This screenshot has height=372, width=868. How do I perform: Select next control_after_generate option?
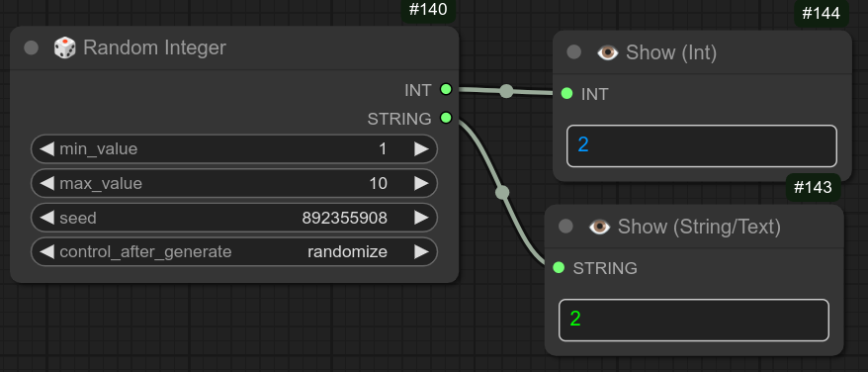click(421, 251)
